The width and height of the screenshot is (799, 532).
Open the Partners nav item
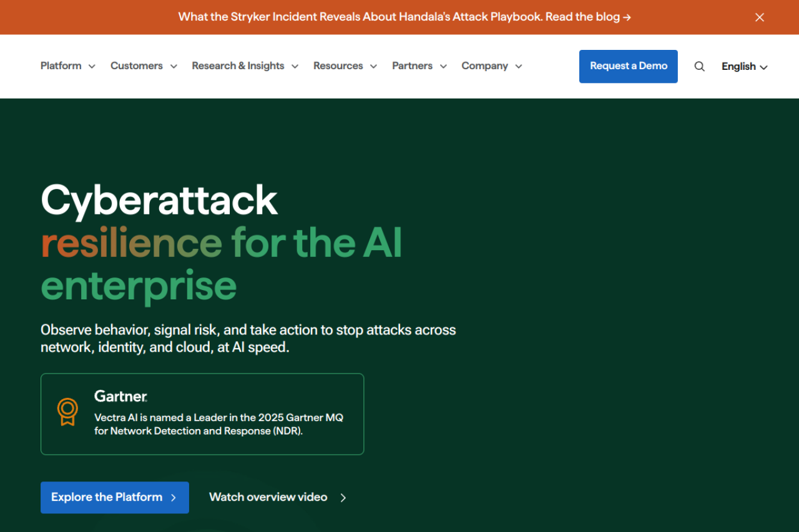(412, 65)
